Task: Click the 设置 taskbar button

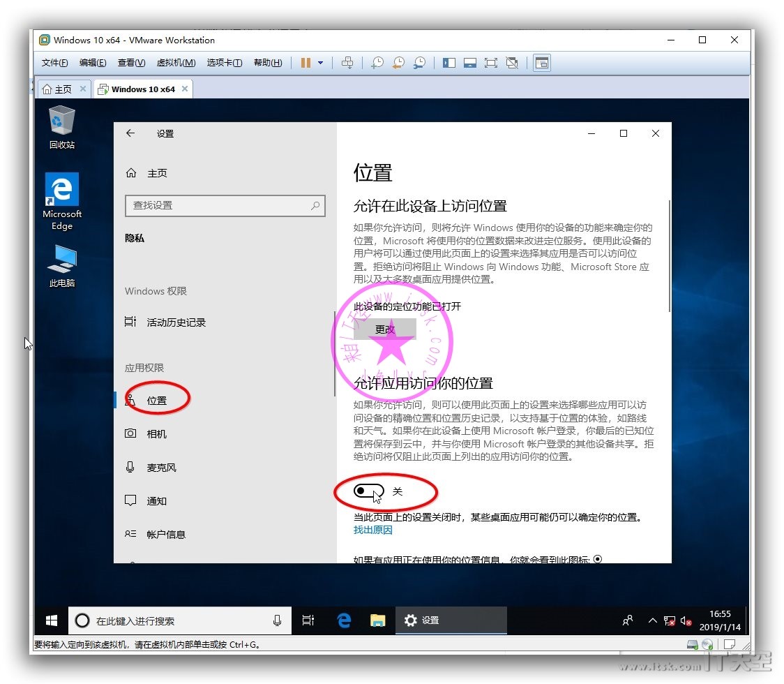Action: click(451, 620)
